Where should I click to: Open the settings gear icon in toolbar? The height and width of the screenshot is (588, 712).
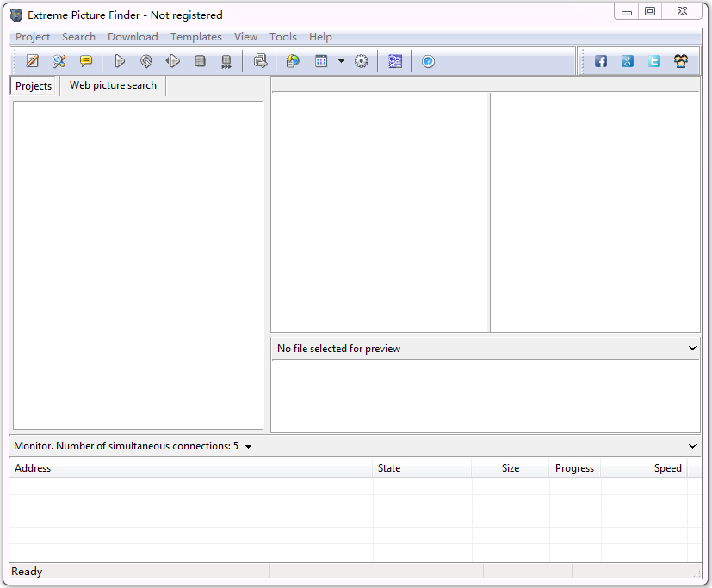click(x=362, y=61)
